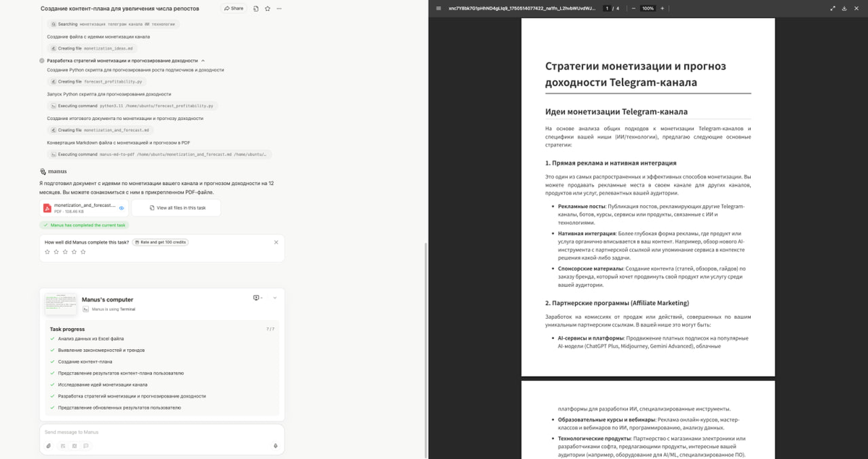Click the 100% zoom level field
The width and height of the screenshot is (868, 459).
647,9
